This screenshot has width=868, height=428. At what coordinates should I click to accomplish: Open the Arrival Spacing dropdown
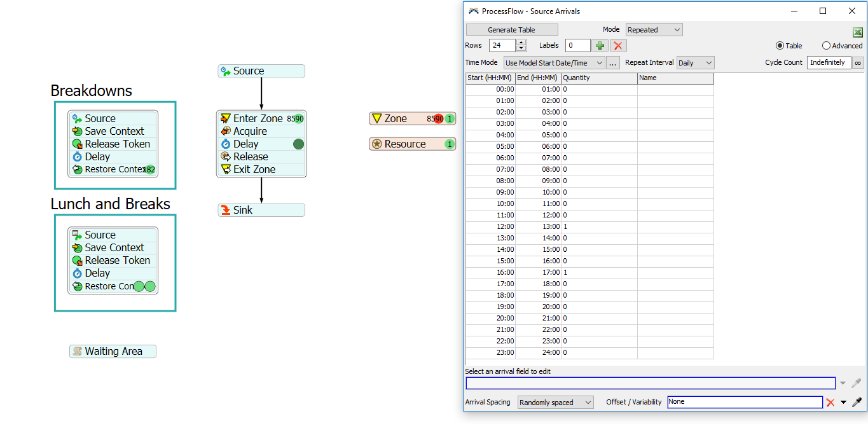[x=555, y=402]
